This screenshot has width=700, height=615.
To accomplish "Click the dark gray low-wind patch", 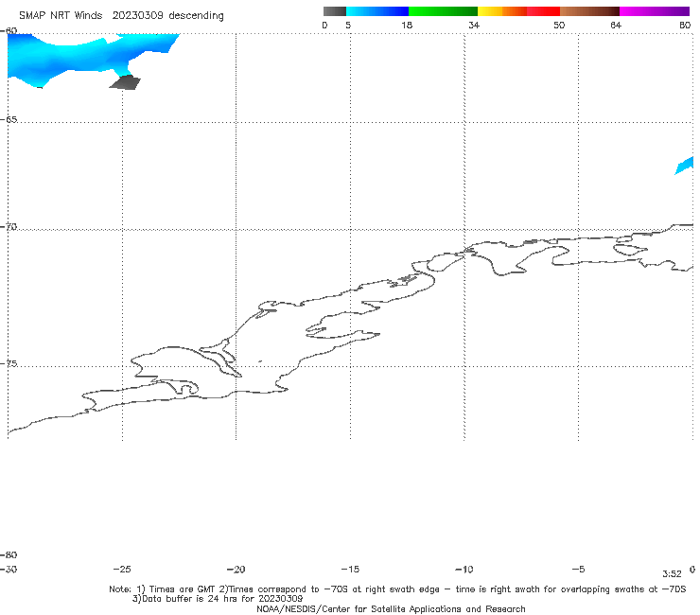I will click(126, 82).
